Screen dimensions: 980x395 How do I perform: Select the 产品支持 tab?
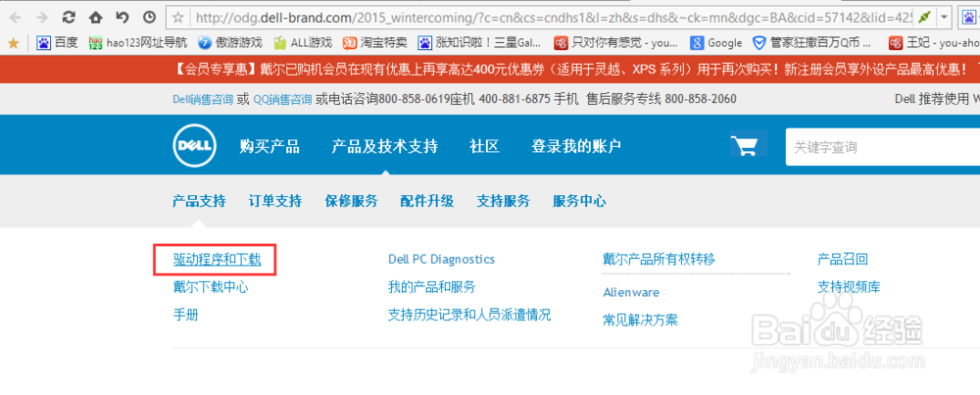point(199,201)
